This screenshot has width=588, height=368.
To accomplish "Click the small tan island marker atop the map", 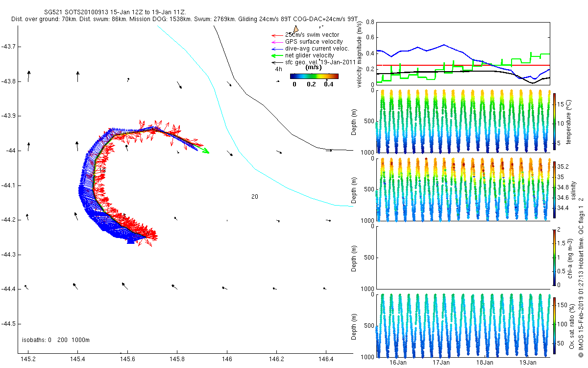I will click(295, 30).
